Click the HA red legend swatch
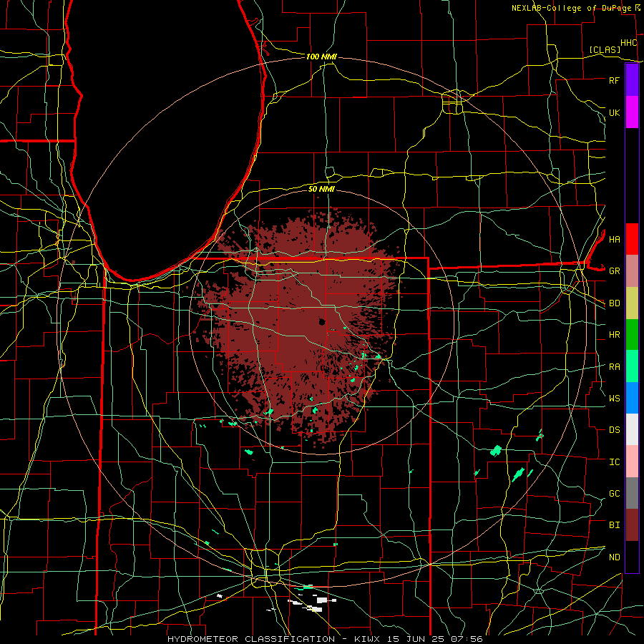Screen dimensions: 644x644 click(x=632, y=239)
